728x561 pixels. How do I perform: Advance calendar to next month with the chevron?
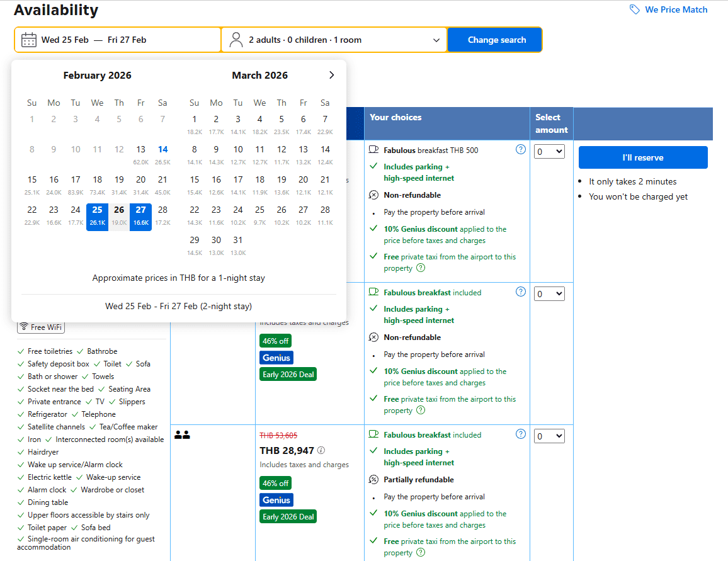pyautogui.click(x=331, y=74)
